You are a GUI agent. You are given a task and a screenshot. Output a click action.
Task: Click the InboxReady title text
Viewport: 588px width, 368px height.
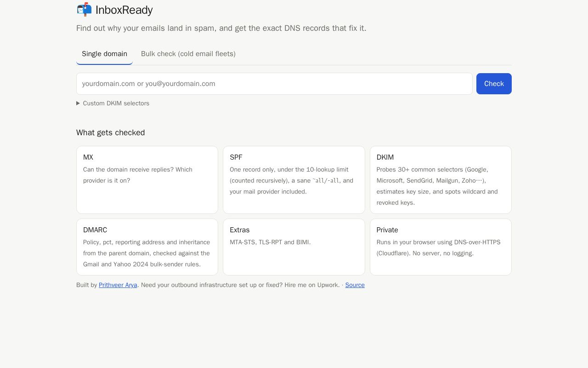tap(124, 10)
